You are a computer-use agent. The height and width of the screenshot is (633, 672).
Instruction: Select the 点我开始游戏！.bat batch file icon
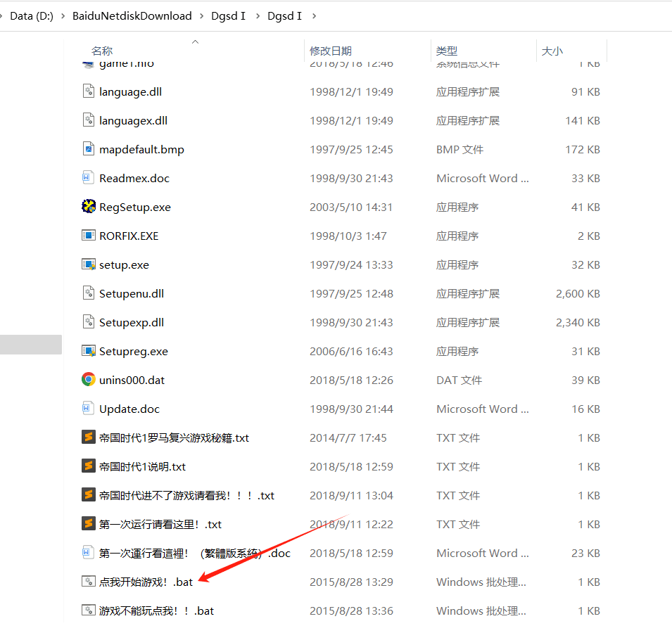[88, 582]
